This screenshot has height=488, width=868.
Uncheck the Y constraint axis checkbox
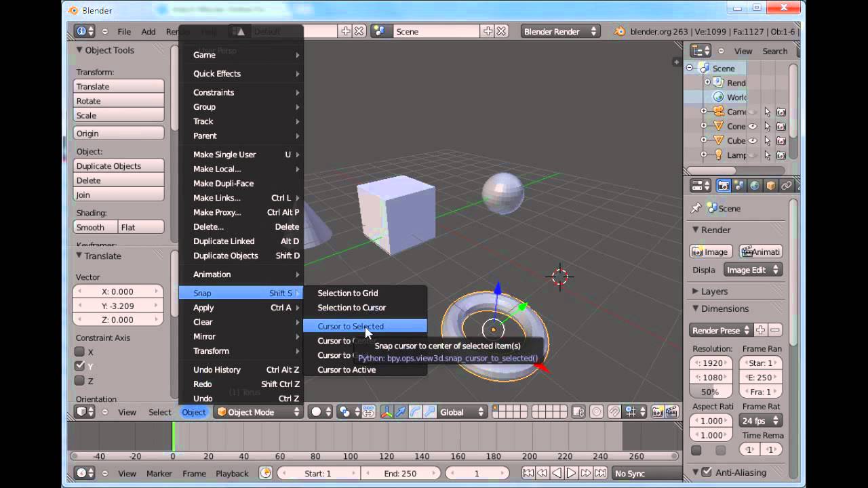pos(79,366)
